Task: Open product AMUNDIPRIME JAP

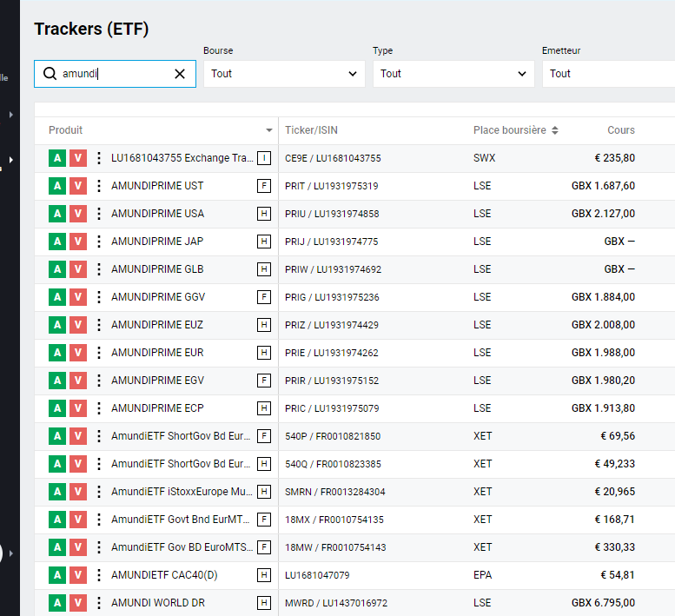Action: click(x=157, y=242)
